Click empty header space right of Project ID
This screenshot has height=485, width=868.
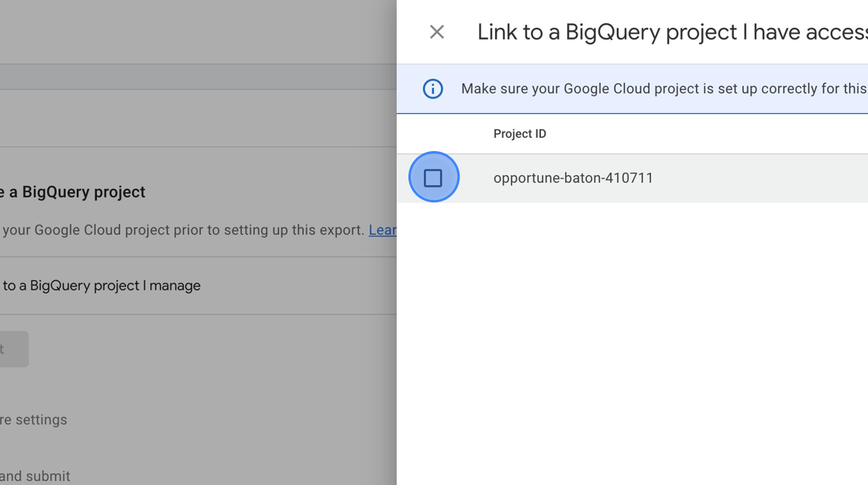coord(708,134)
